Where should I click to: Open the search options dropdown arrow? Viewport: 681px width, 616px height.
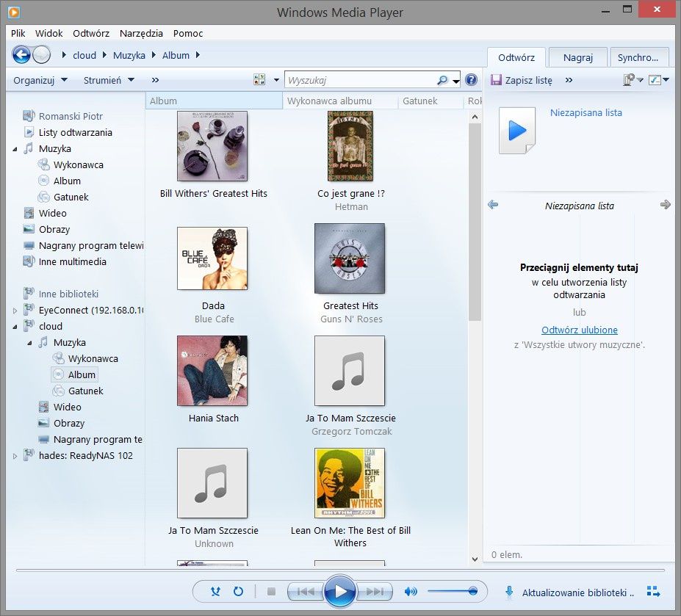pos(455,81)
